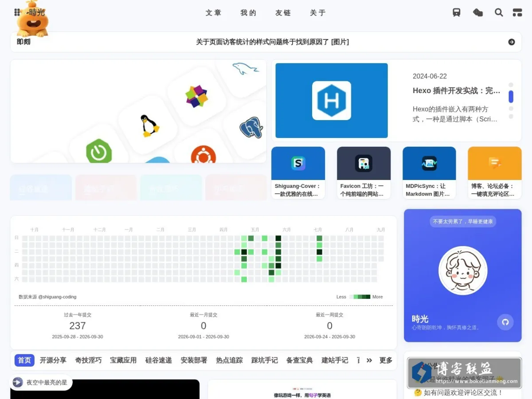This screenshot has height=399, width=532.
Task: Select the 宝藏应用 category tab
Action: tap(123, 360)
